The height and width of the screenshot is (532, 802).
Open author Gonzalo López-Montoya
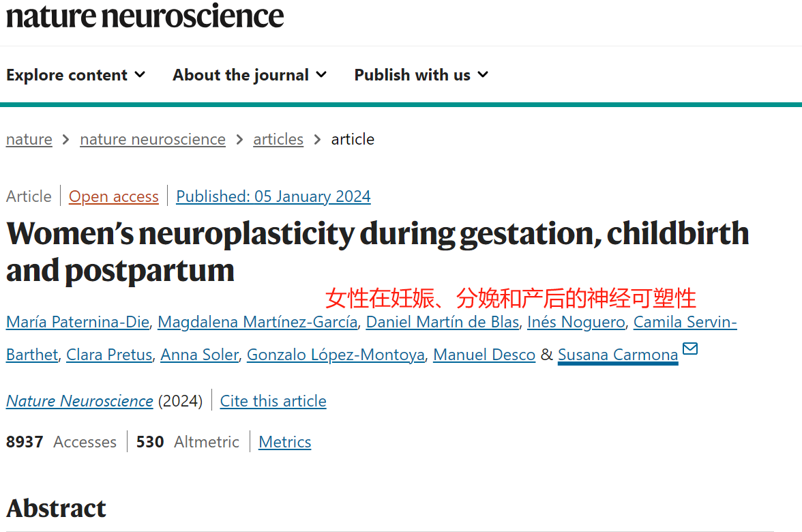click(x=336, y=355)
